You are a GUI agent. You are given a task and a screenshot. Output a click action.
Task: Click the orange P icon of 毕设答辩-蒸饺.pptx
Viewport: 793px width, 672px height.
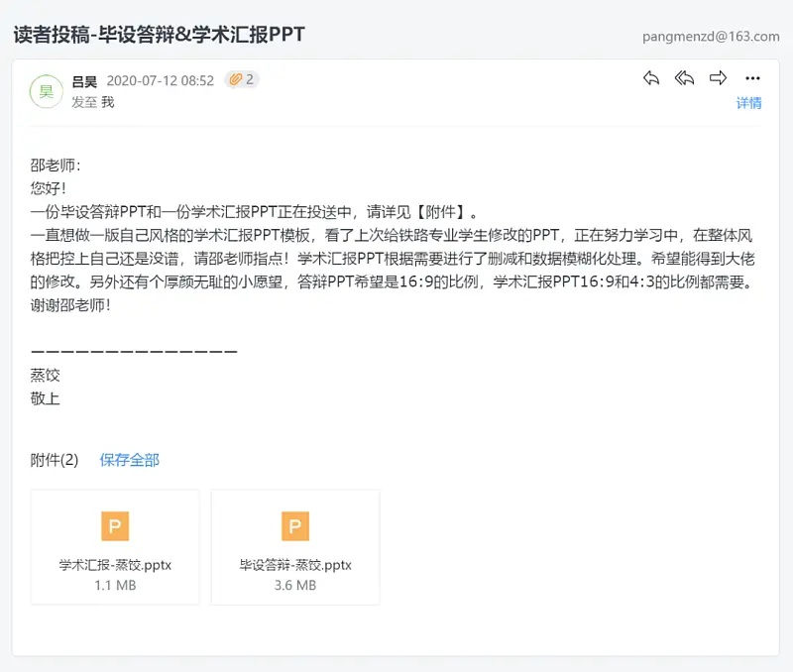coord(295,526)
